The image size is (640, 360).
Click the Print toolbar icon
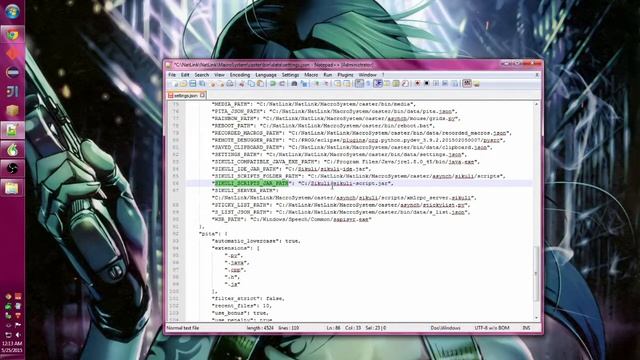pos(230,84)
